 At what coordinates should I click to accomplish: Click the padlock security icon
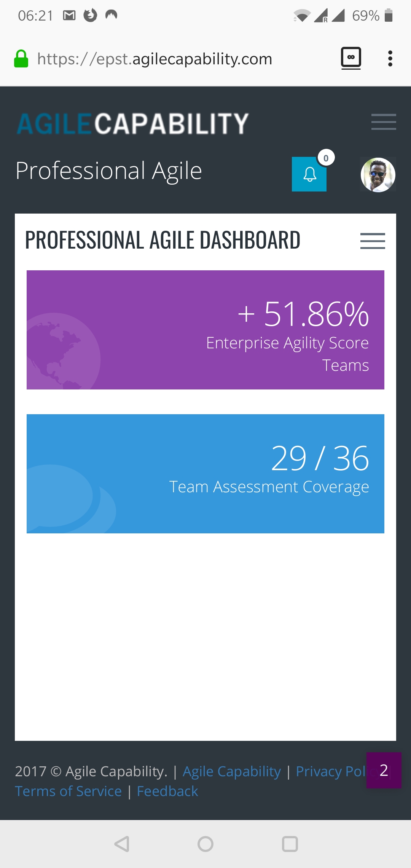(x=22, y=58)
